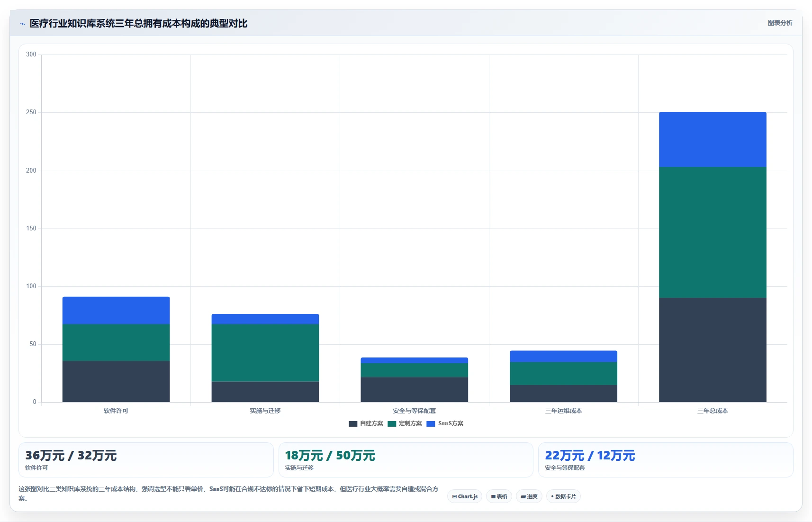Click the blue SaaS segment of 三年总成本 bar

713,139
